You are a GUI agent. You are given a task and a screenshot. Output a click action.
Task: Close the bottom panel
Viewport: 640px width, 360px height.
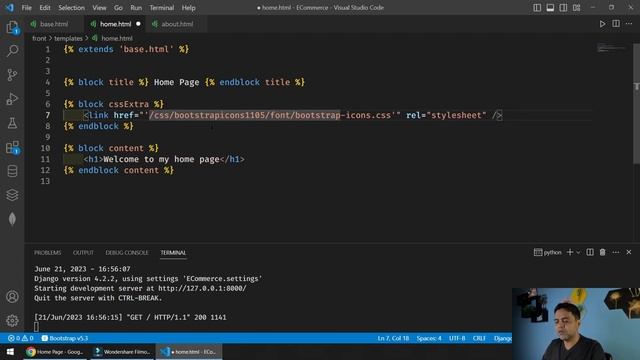point(629,252)
